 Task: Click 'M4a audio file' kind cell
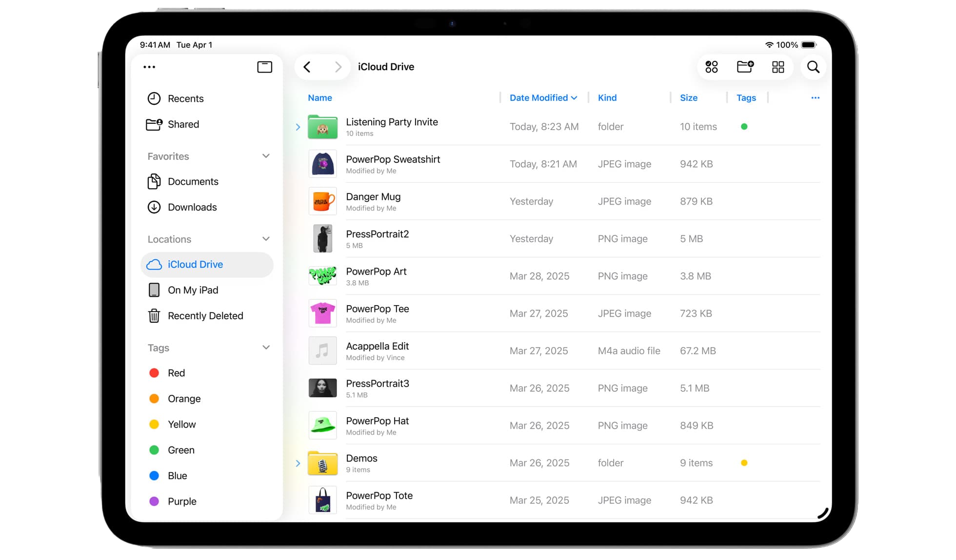point(629,351)
